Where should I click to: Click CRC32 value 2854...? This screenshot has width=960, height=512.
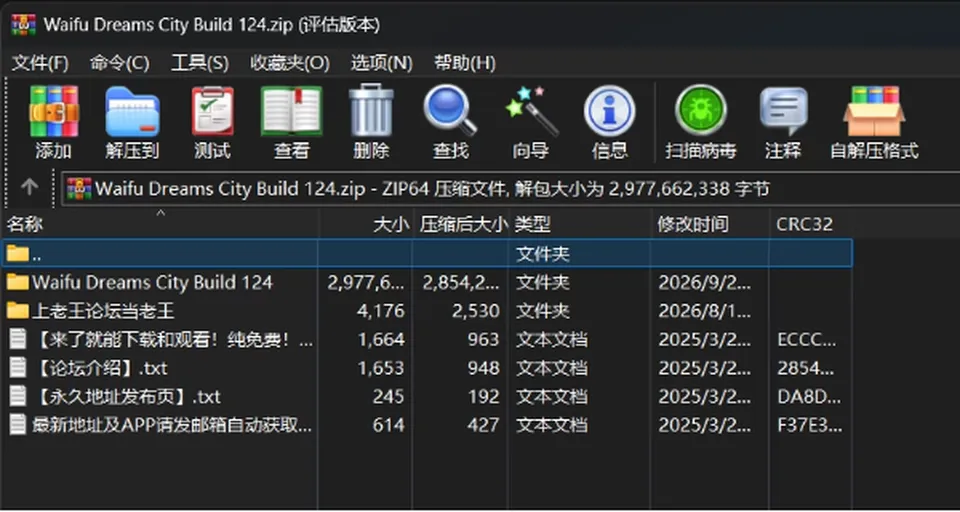(x=807, y=368)
